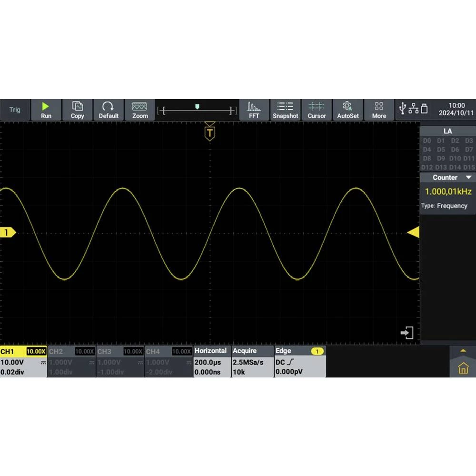Open waveform Zoom mode
This screenshot has height=476, width=476.
click(x=139, y=110)
